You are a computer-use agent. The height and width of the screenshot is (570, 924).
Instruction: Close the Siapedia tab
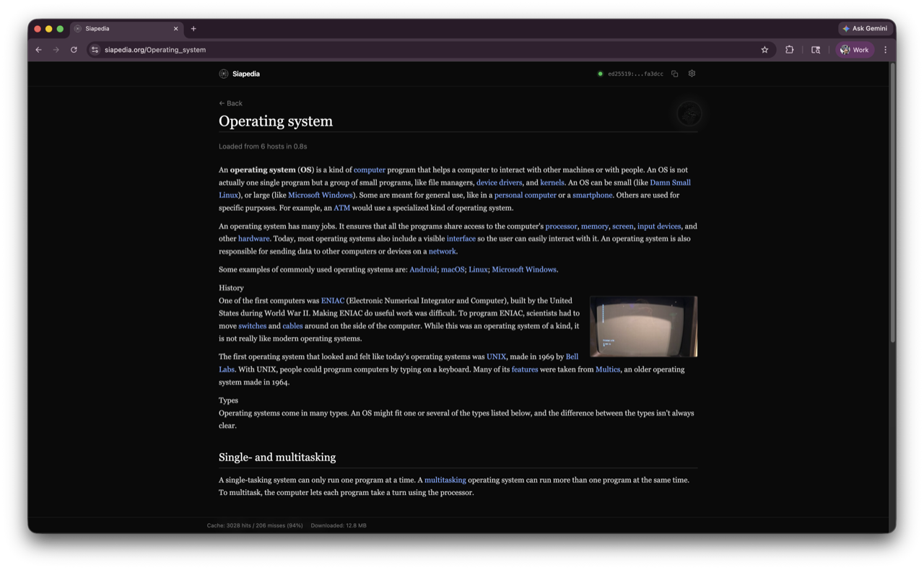tap(175, 29)
